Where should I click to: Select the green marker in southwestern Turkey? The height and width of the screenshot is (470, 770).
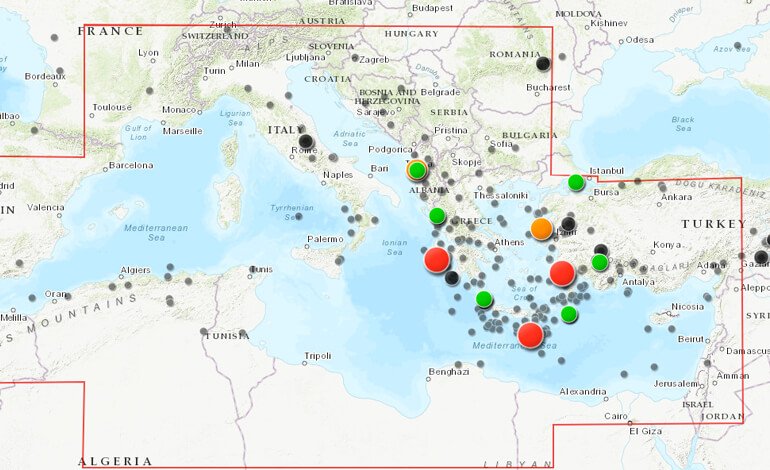point(600,262)
